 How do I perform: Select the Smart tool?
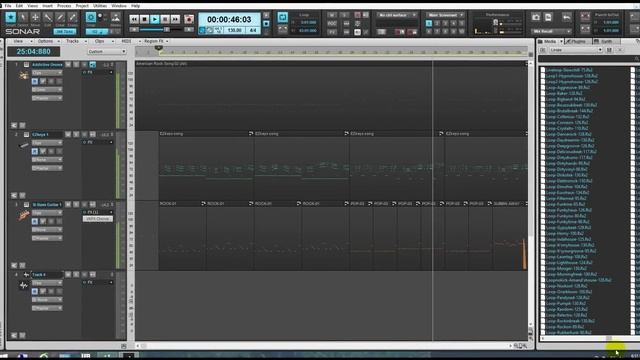11,17
